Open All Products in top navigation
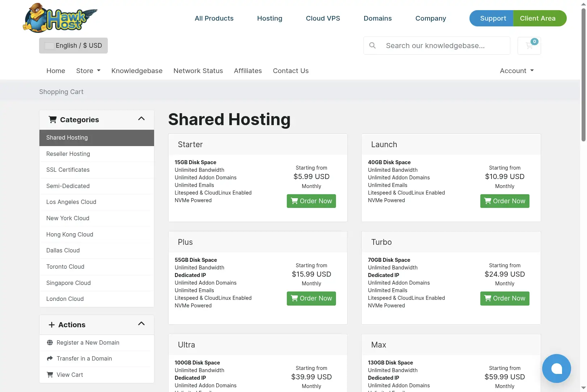Screen dimensions: 587x392 [214, 18]
